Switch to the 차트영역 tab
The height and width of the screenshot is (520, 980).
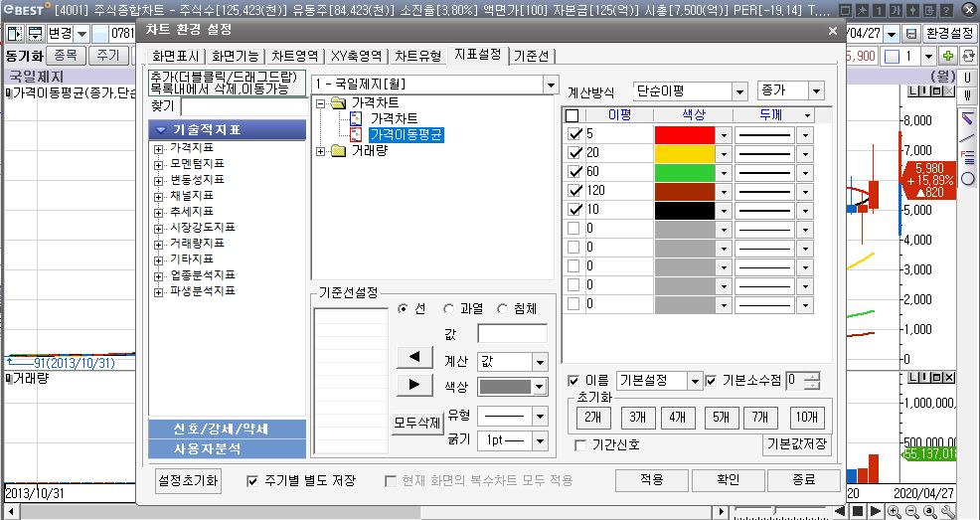click(295, 57)
